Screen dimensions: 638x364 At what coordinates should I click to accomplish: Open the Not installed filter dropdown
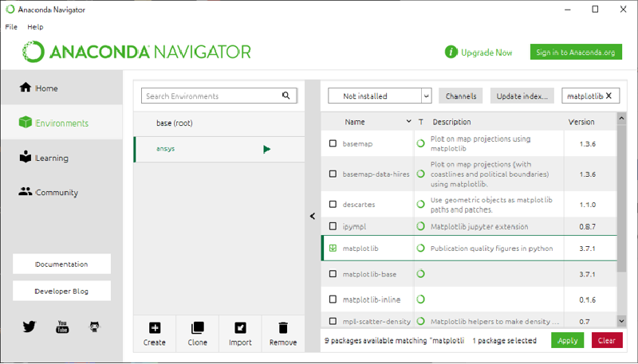pyautogui.click(x=380, y=96)
